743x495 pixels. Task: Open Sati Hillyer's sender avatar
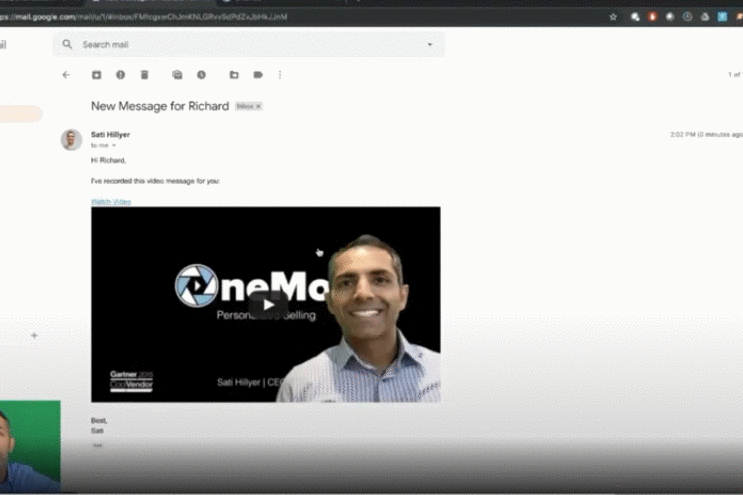[72, 140]
